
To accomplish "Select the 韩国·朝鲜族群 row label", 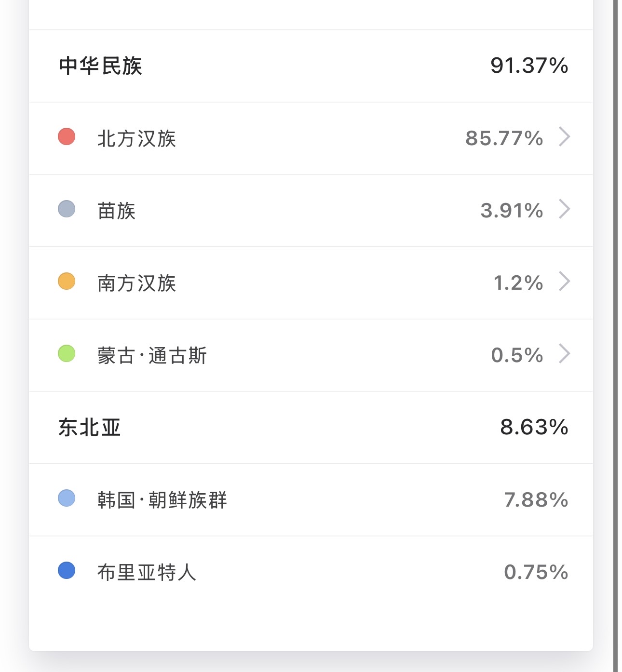I will pyautogui.click(x=162, y=500).
